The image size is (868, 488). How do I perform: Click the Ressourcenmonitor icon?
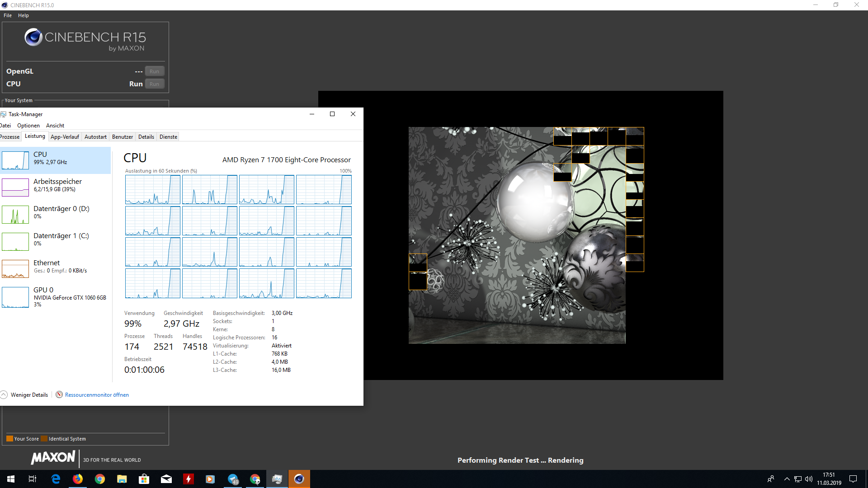pyautogui.click(x=59, y=394)
